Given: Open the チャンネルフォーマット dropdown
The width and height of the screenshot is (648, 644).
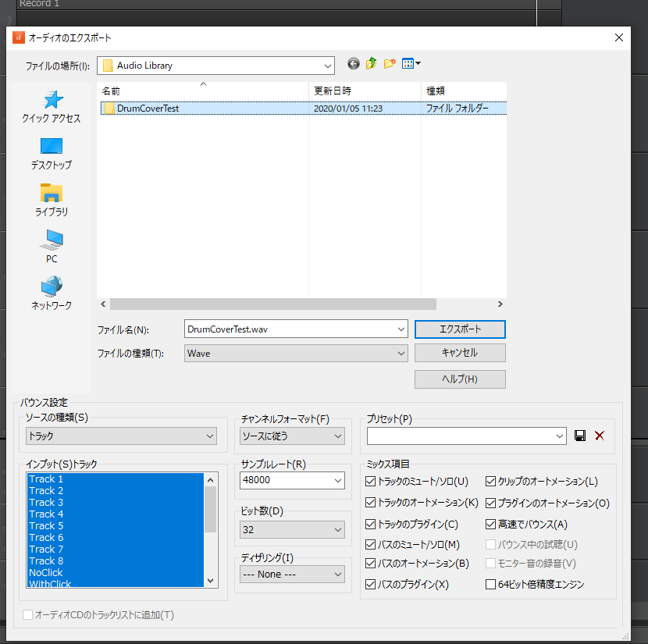Looking at the screenshot, I should click(x=292, y=436).
